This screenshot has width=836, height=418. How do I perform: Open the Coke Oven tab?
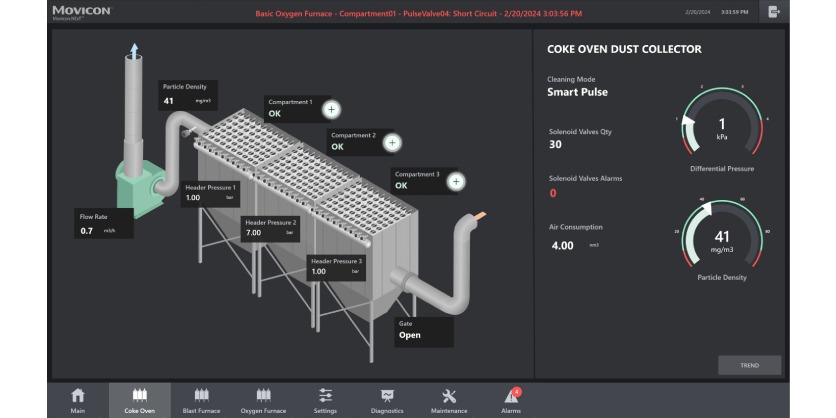coord(140,400)
